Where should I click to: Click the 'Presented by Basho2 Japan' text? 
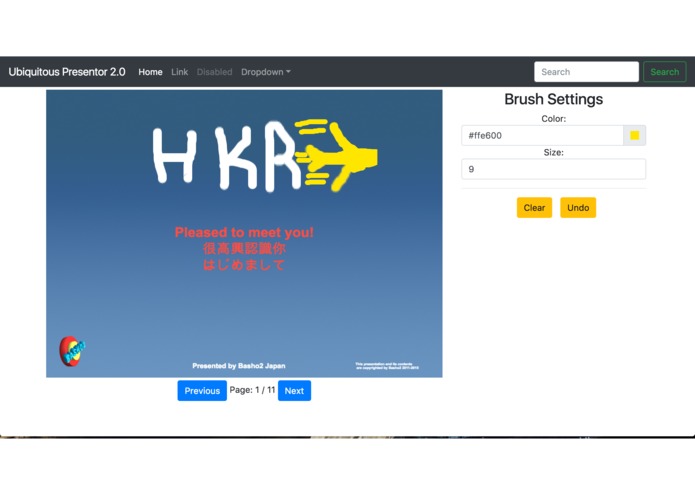click(239, 366)
